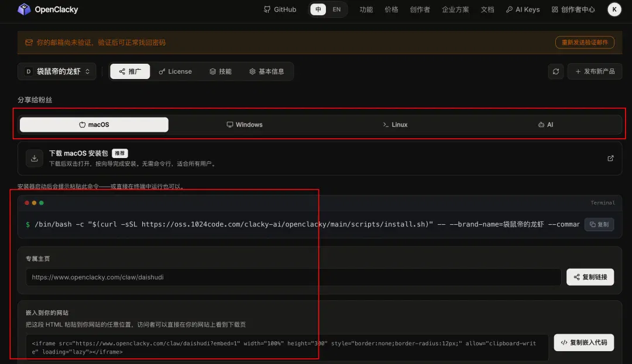Viewport: 632px width, 364px height.
Task: Open external link icon on installer card
Action: click(610, 158)
